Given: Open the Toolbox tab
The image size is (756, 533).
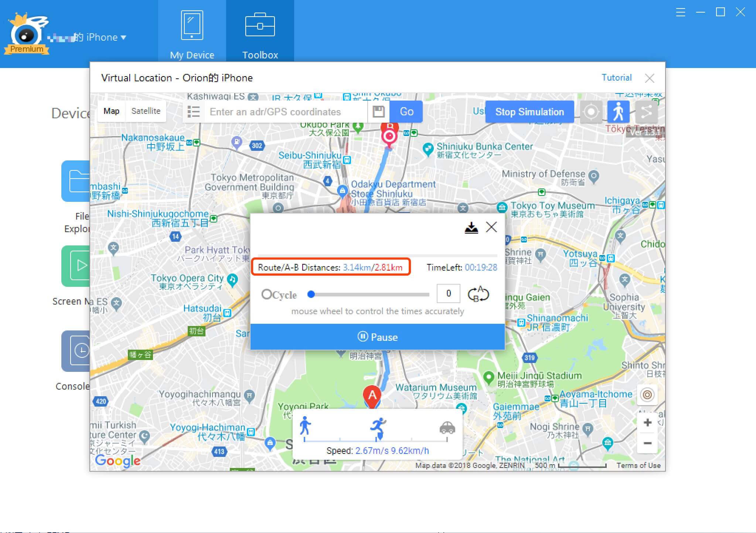Looking at the screenshot, I should pos(260,32).
